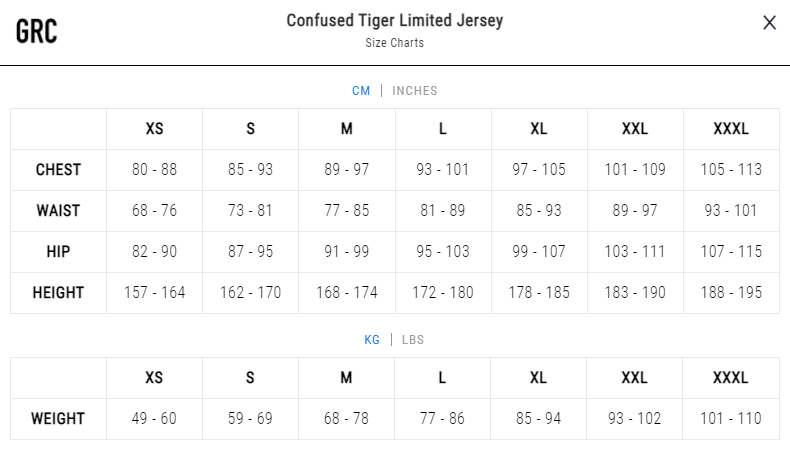Select the KG weight unit
The height and width of the screenshot is (449, 790).
pos(372,340)
